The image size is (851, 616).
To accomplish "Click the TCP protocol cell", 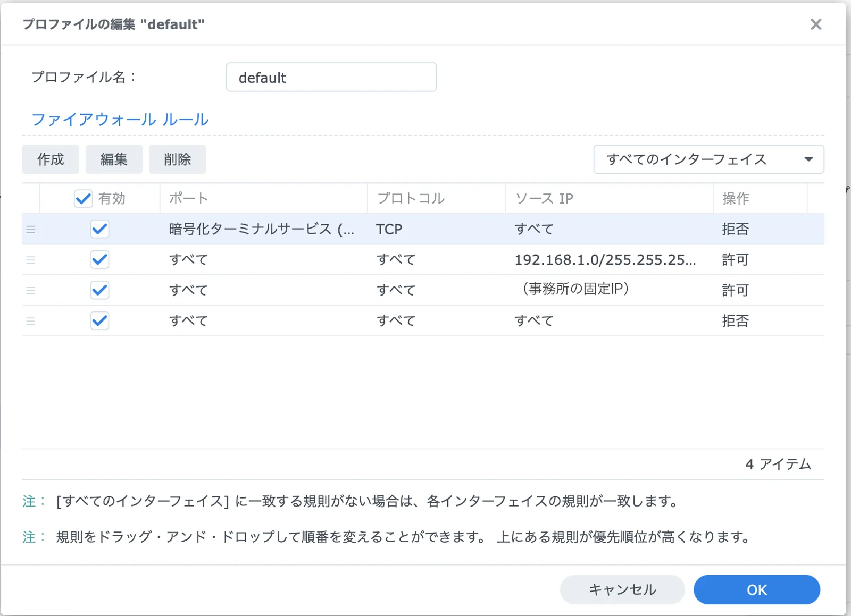I will (x=389, y=229).
